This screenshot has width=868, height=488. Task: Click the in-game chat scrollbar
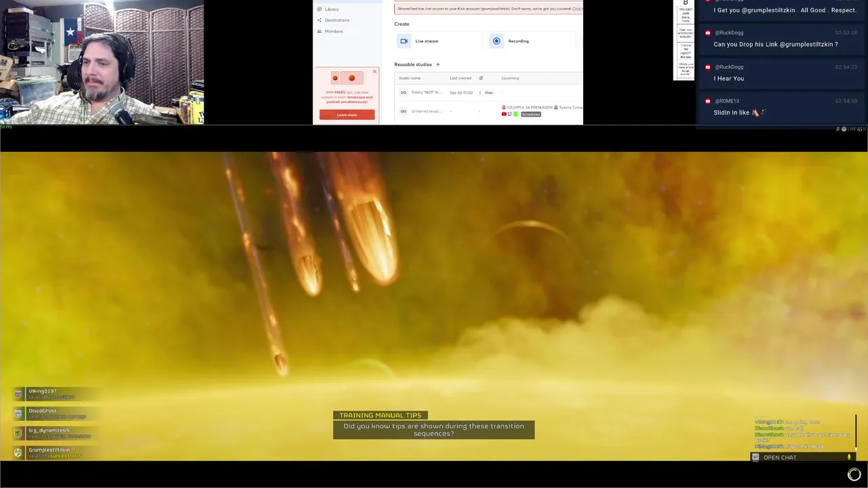[856, 432]
